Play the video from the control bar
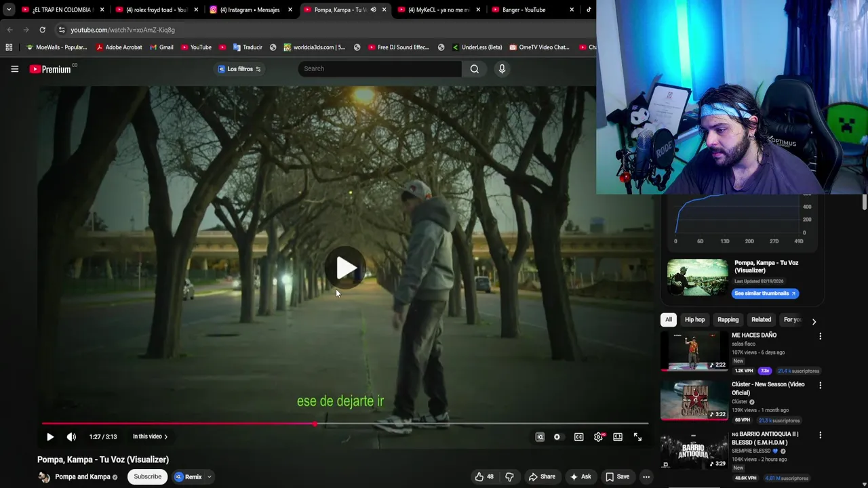Screen dimensions: 868x488 50,437
